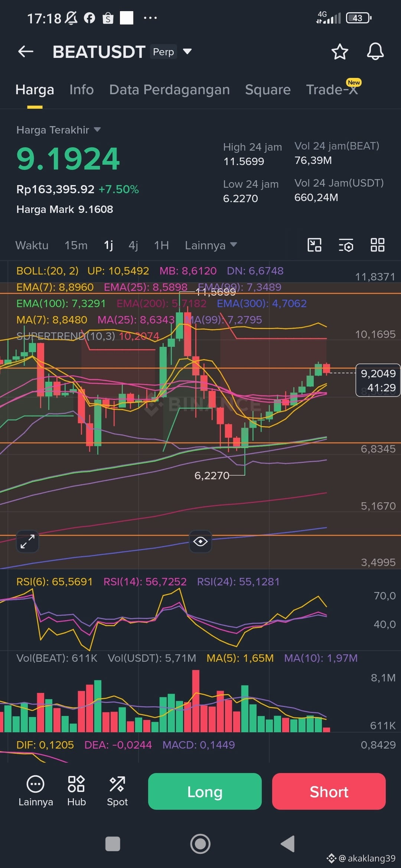Tap the green Long button
Viewport: 401px width, 868px height.
(x=205, y=791)
